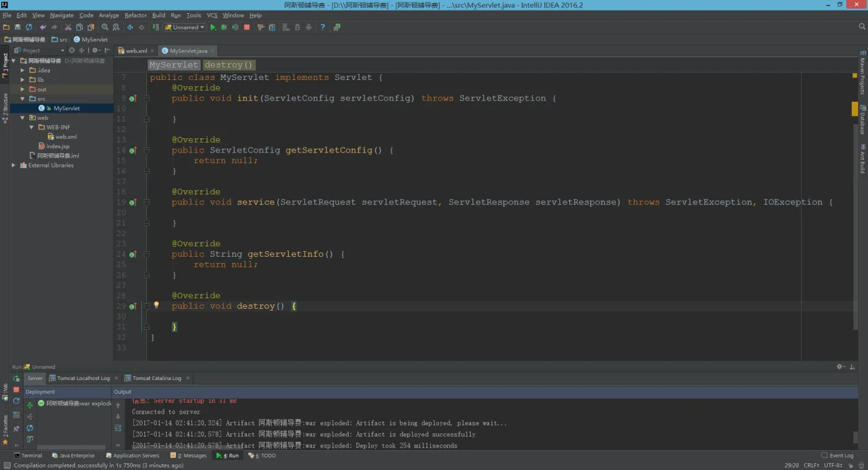
Task: Close the MyServlet.java editor tab
Action: pyautogui.click(x=213, y=51)
